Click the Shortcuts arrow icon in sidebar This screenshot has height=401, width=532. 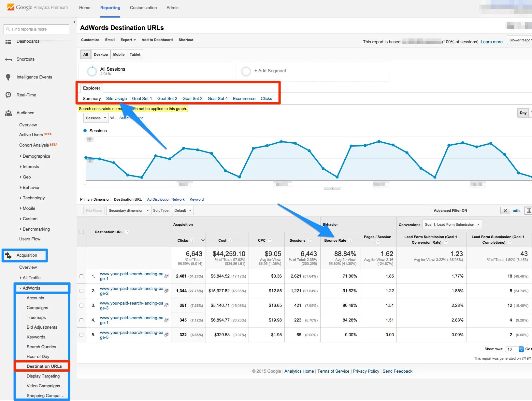(8, 59)
